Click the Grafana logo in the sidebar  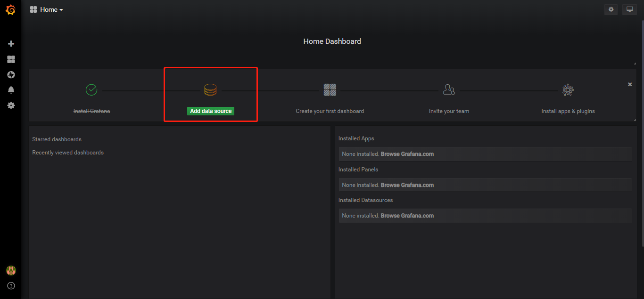(10, 10)
